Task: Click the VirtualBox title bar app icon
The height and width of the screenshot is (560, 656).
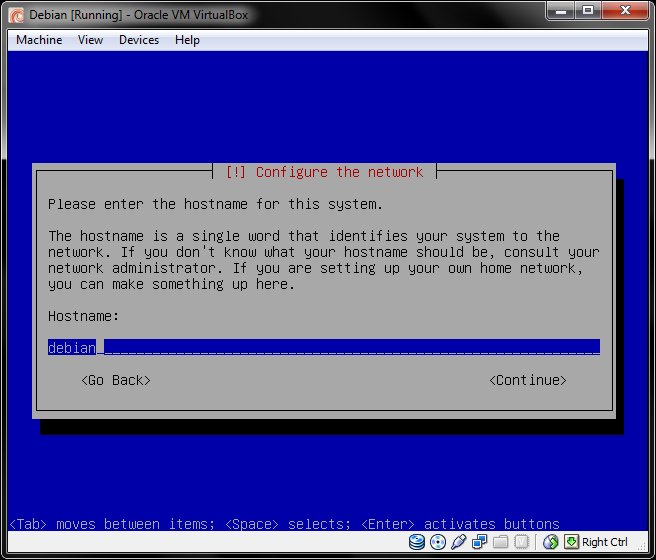Action: [17, 15]
